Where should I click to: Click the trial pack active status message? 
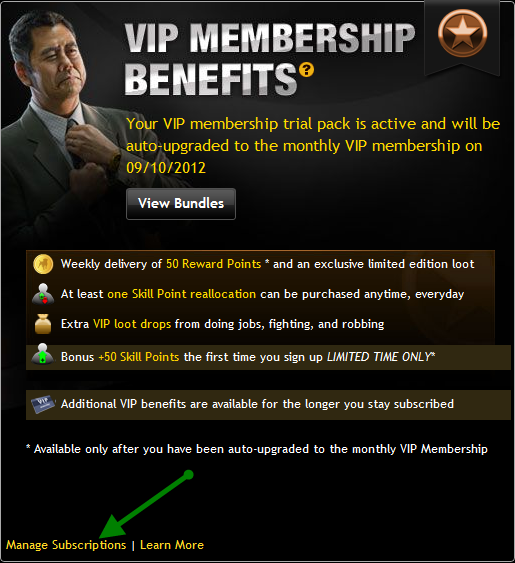[313, 146]
